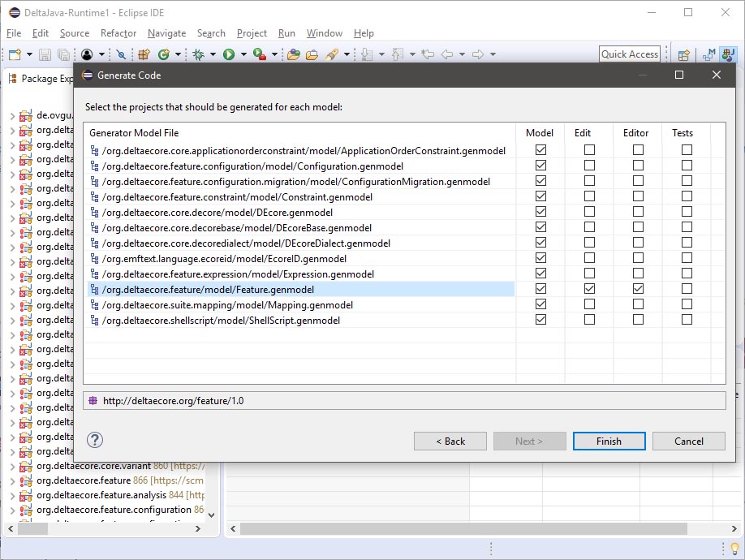Click the Open Type toolbar icon
745x560 pixels.
(294, 54)
